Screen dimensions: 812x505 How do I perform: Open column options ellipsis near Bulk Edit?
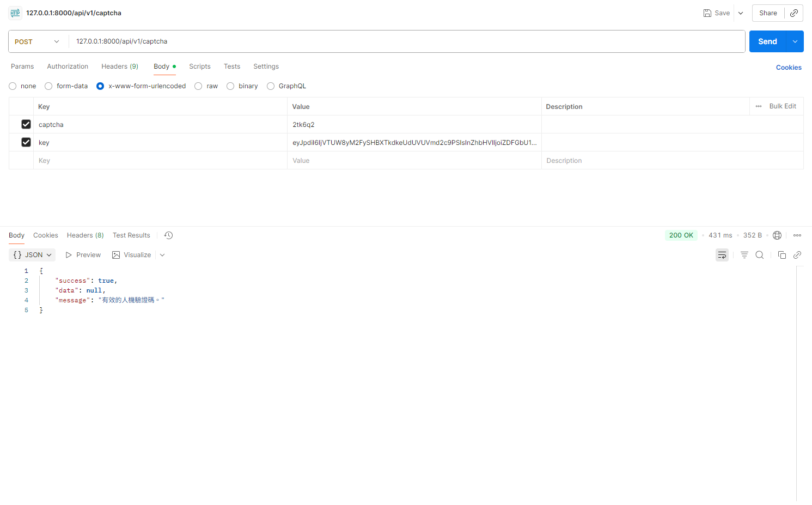coord(759,106)
